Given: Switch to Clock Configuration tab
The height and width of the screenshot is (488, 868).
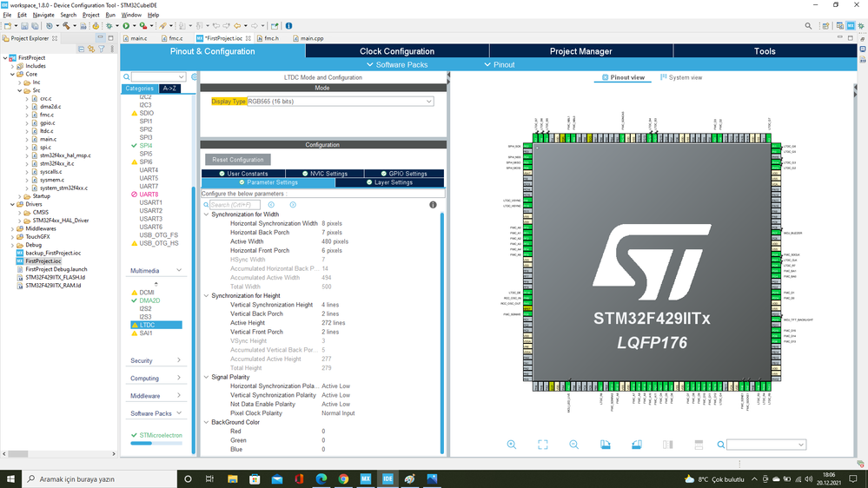Looking at the screenshot, I should pos(397,51).
